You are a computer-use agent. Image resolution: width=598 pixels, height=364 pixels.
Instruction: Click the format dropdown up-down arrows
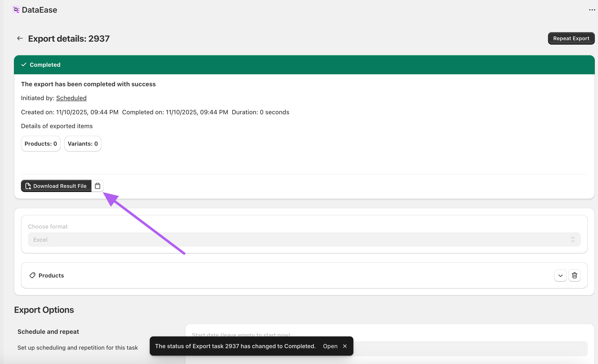coord(573,239)
